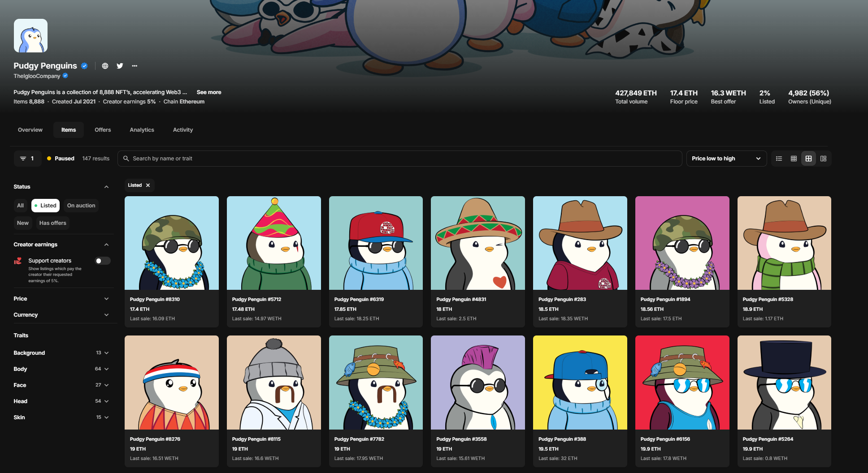Select the large grid view icon
The image size is (868, 473).
point(808,159)
